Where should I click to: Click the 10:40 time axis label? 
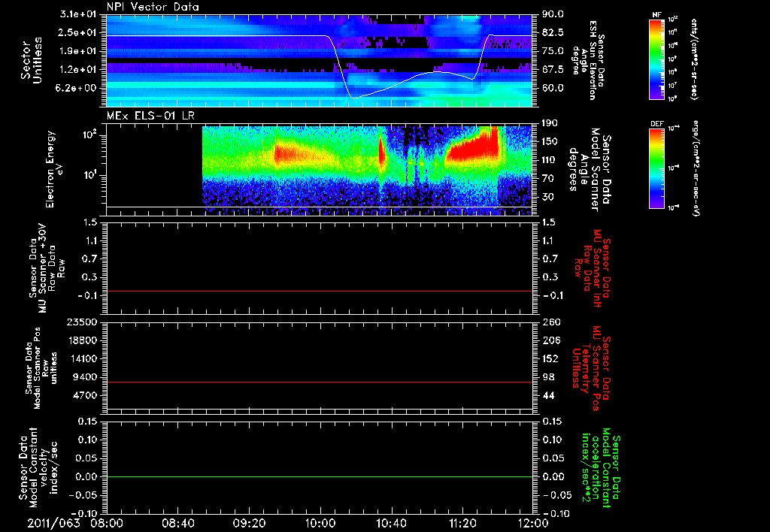pos(391,523)
